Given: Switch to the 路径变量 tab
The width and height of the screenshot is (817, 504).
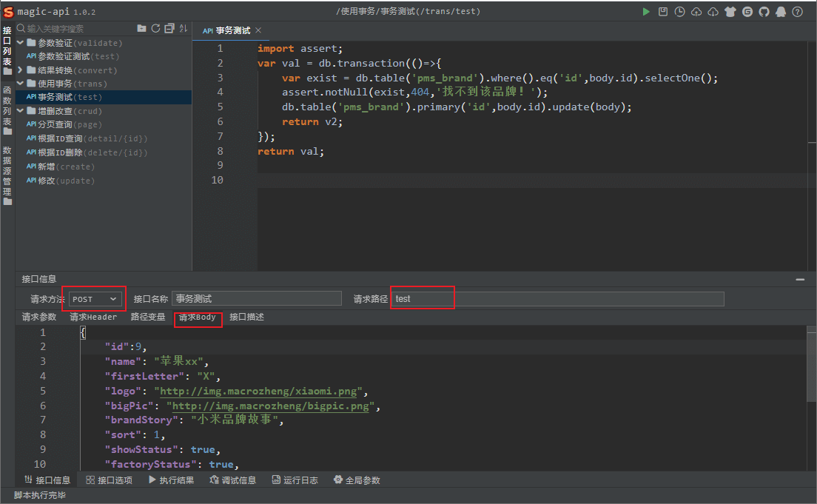Looking at the screenshot, I should [x=148, y=317].
